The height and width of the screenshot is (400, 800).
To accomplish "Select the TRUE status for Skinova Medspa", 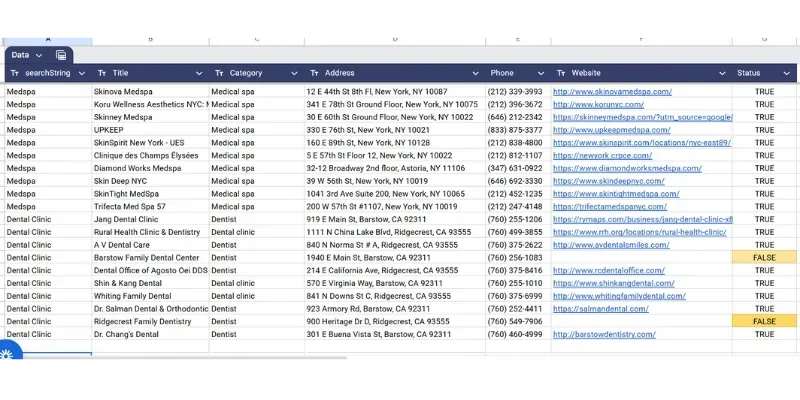I will click(x=764, y=92).
